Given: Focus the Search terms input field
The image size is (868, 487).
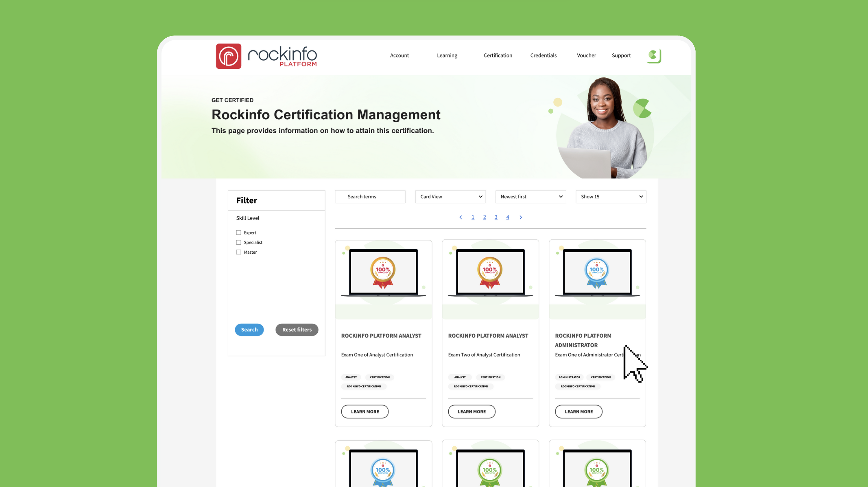Looking at the screenshot, I should (x=370, y=197).
